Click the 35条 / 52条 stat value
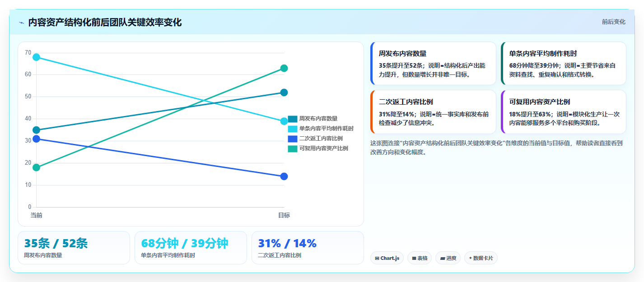The width and height of the screenshot is (644, 282). tap(56, 243)
